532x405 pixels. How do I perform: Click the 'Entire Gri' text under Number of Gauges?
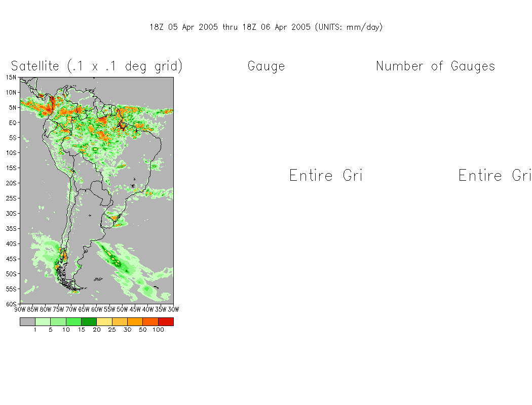click(x=495, y=176)
